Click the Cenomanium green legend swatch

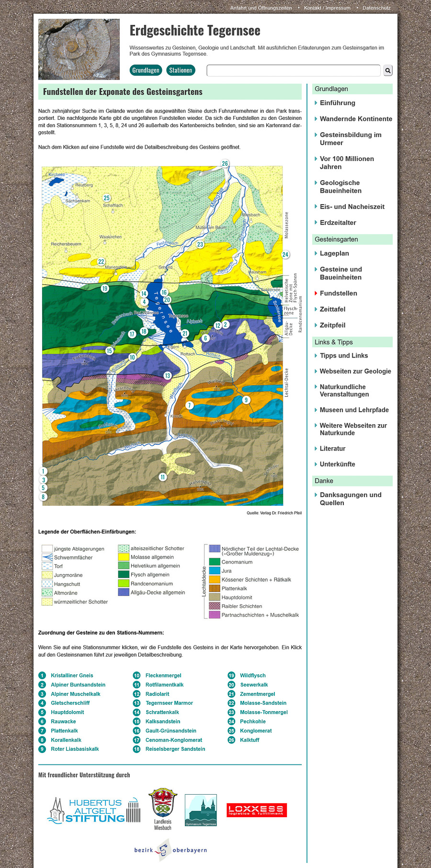(x=215, y=562)
